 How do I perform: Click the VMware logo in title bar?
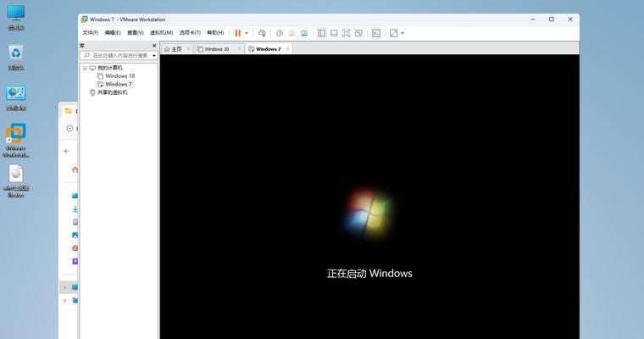(x=84, y=19)
